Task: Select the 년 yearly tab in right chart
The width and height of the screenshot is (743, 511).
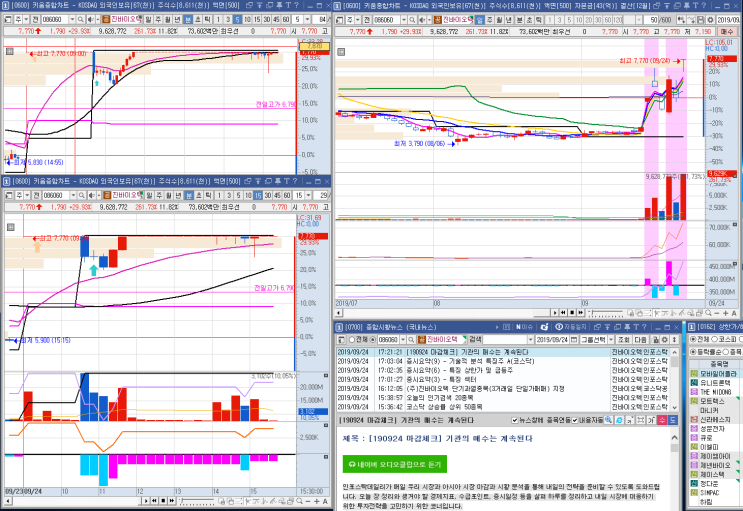Action: [x=509, y=20]
